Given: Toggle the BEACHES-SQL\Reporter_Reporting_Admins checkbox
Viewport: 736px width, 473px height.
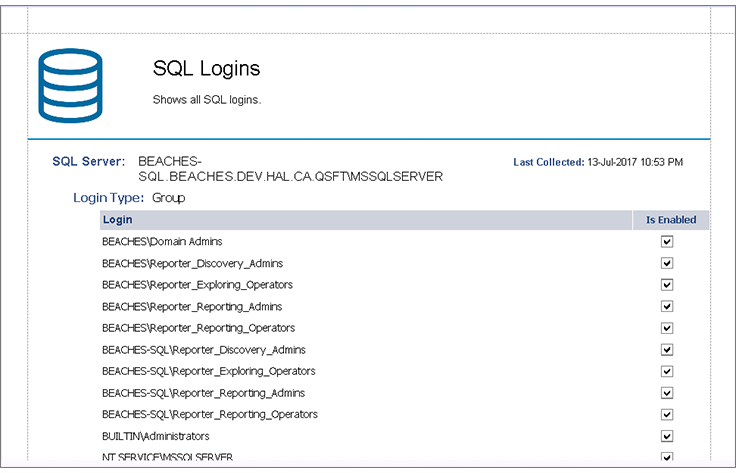Looking at the screenshot, I should (x=667, y=393).
